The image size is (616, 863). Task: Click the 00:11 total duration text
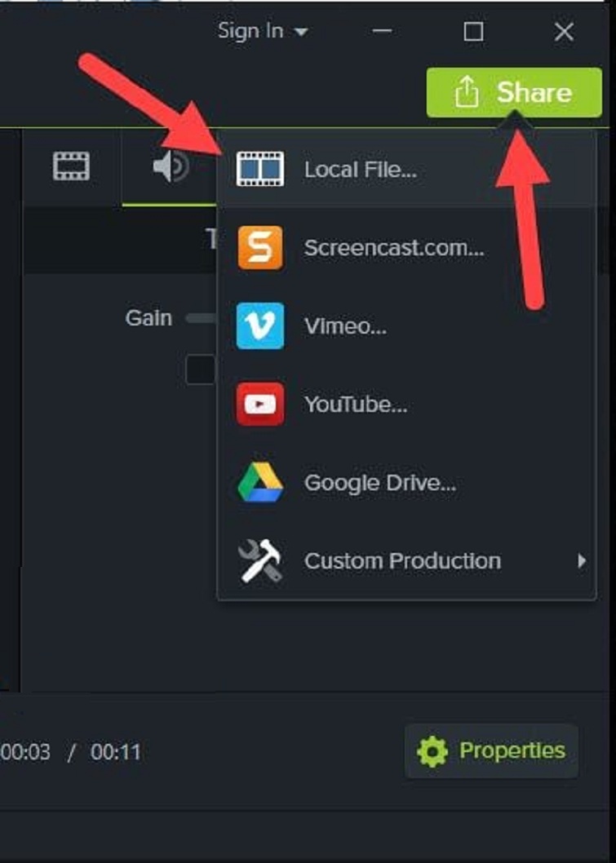point(116,752)
